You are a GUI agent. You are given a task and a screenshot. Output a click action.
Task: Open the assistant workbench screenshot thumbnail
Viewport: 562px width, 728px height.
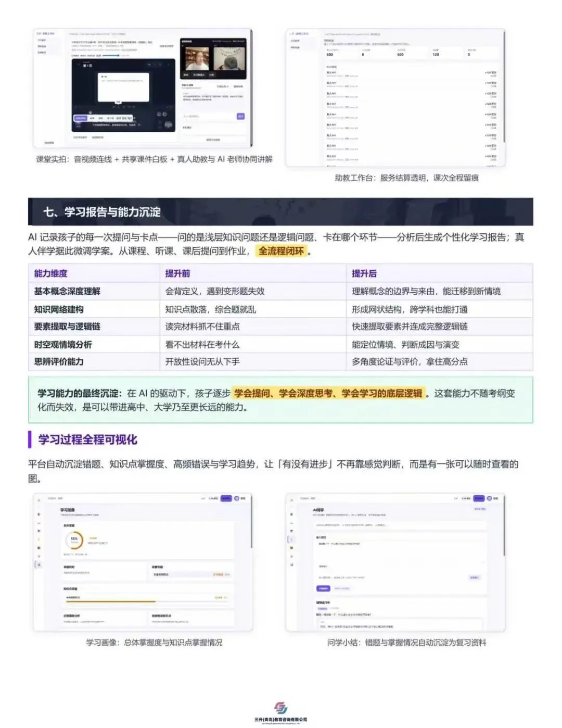click(395, 98)
